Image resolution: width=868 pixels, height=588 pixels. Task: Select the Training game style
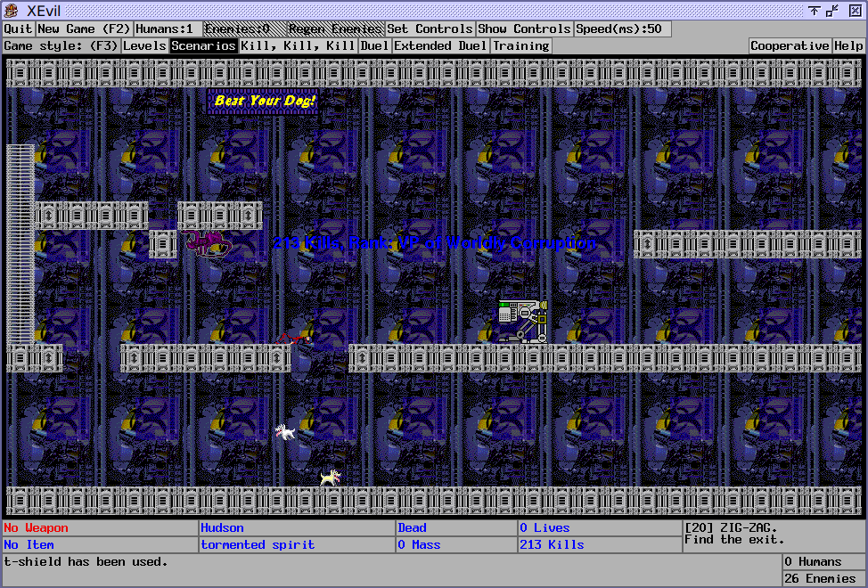click(521, 46)
